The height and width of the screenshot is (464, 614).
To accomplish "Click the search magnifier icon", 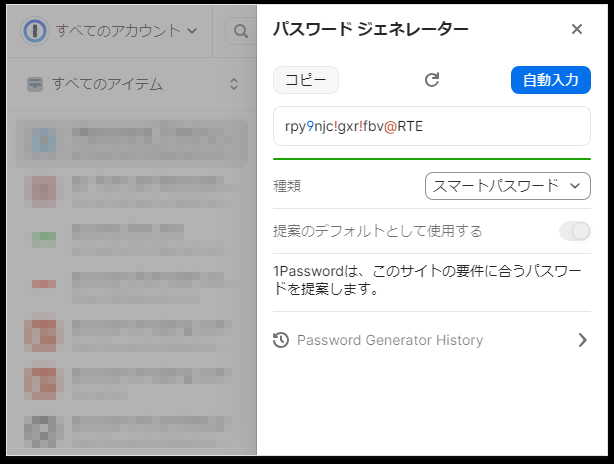I will (x=241, y=31).
